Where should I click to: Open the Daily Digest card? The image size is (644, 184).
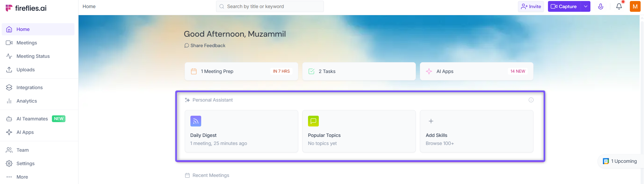241,131
